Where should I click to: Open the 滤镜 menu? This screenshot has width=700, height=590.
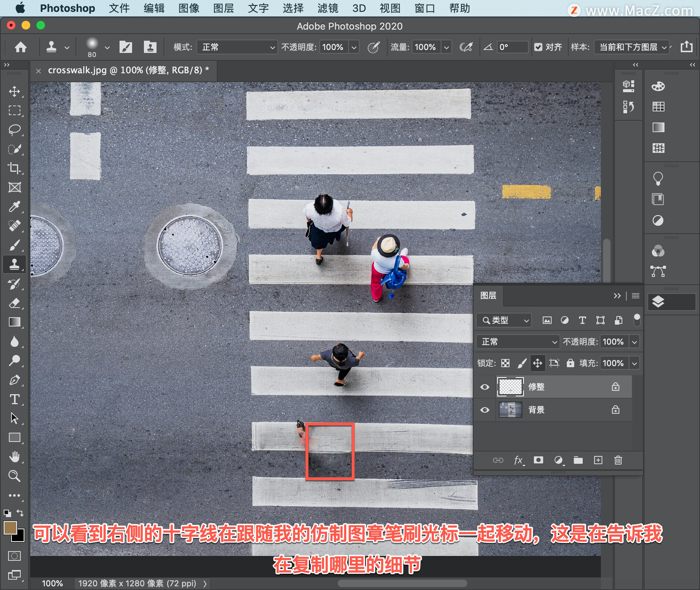coord(328,8)
